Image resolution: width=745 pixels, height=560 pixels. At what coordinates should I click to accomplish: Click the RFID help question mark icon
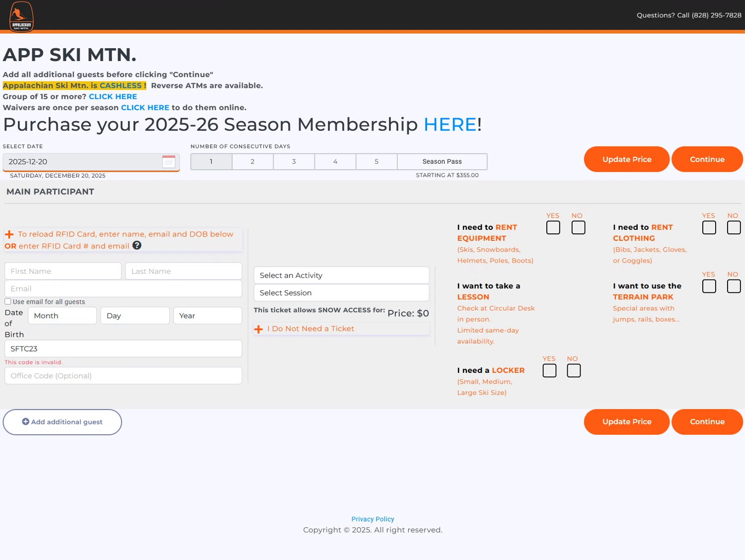click(x=137, y=245)
